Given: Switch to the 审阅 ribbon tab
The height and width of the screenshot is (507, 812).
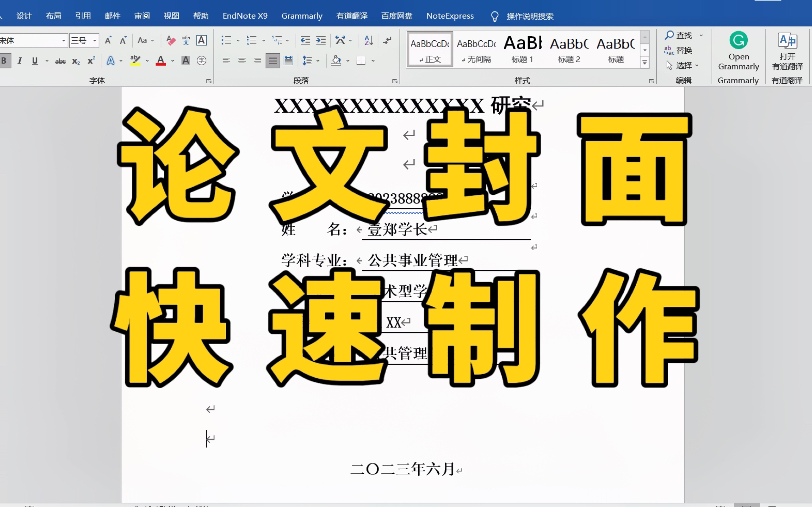Looking at the screenshot, I should (x=141, y=16).
